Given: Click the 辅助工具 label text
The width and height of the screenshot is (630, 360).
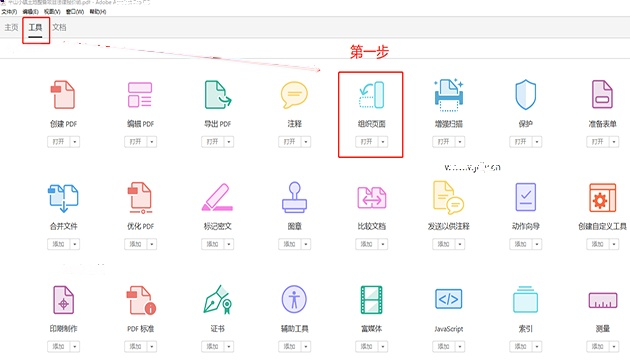Looking at the screenshot, I should (x=295, y=329).
